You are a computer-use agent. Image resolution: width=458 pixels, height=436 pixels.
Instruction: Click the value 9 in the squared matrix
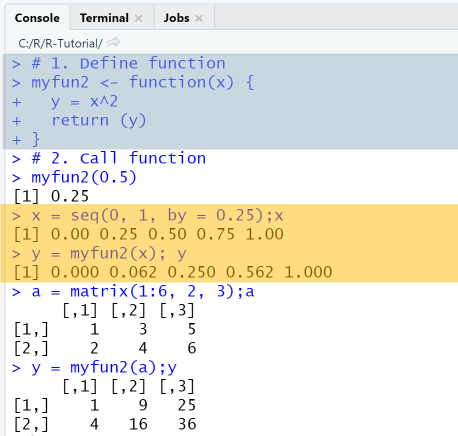point(143,405)
